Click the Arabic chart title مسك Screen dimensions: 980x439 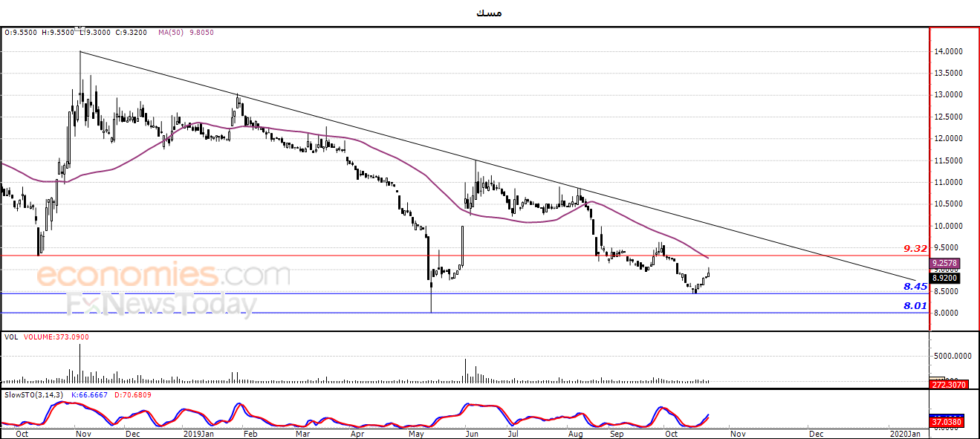(x=490, y=13)
